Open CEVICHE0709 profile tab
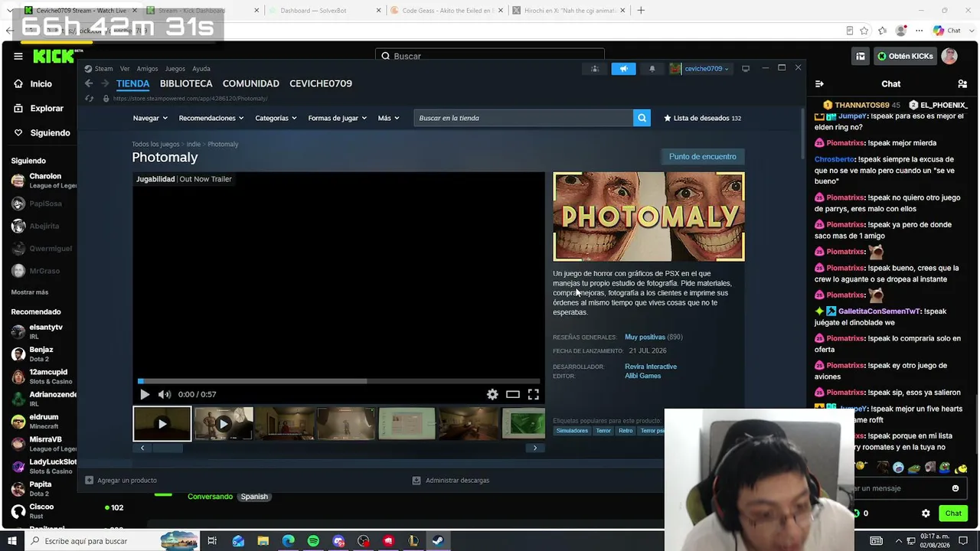The width and height of the screenshot is (980, 551). pyautogui.click(x=321, y=83)
